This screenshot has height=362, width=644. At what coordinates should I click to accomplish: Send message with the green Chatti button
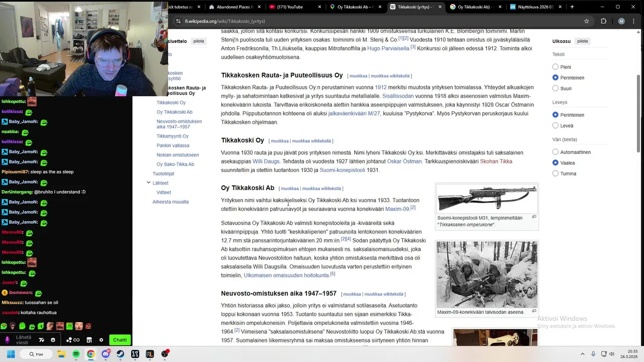120,340
